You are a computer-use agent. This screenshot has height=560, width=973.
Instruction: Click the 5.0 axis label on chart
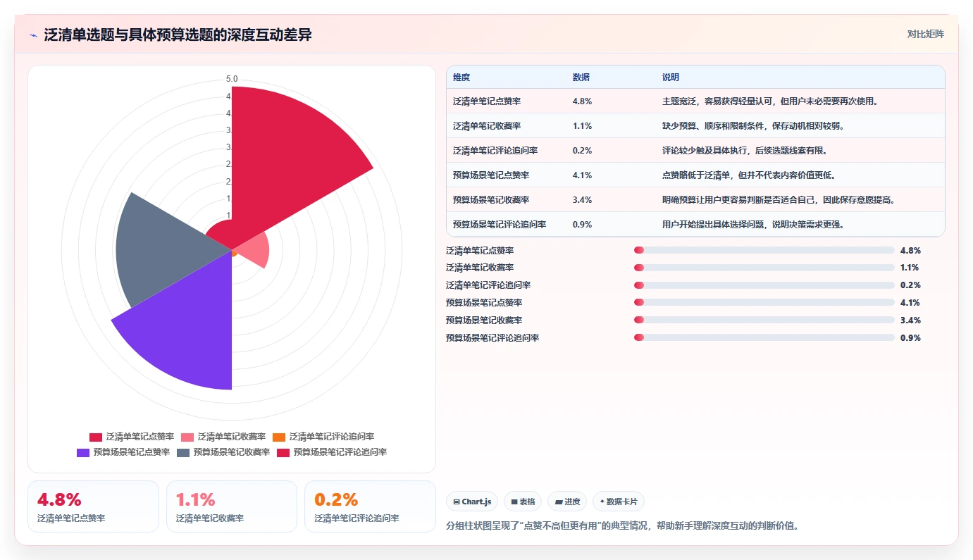[x=232, y=78]
